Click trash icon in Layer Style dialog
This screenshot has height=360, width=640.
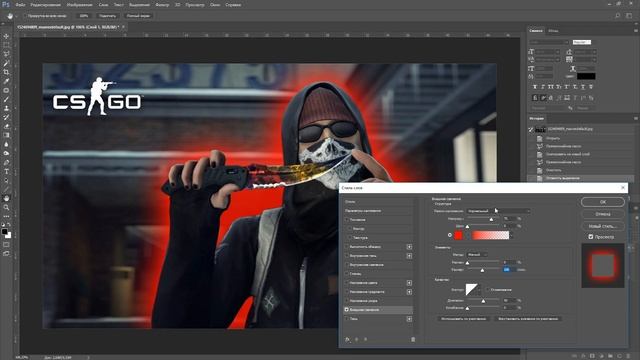413,339
